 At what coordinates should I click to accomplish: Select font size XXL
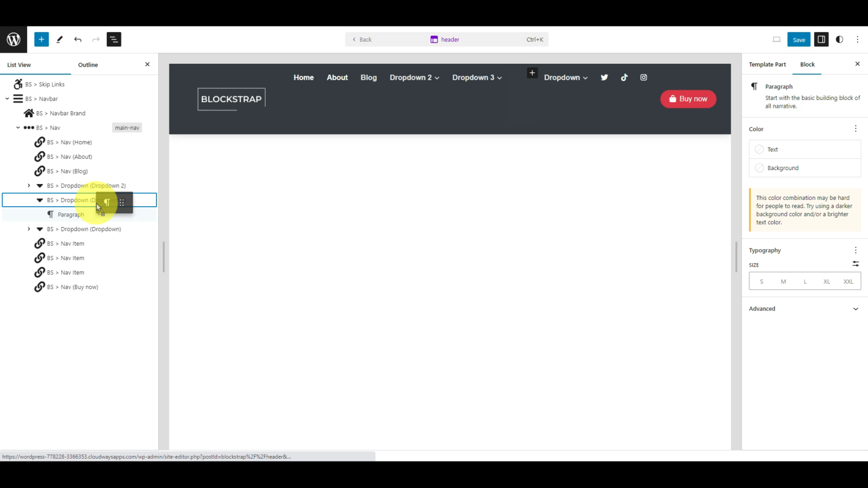click(x=848, y=281)
